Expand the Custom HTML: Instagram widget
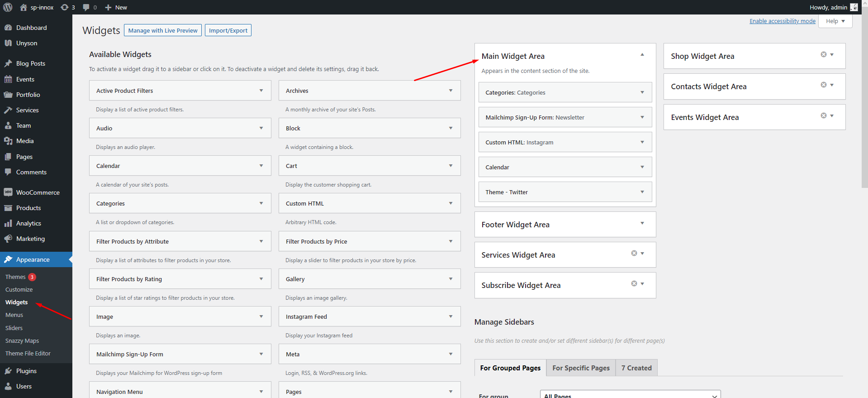Screen dimensions: 868x398 click(x=642, y=142)
